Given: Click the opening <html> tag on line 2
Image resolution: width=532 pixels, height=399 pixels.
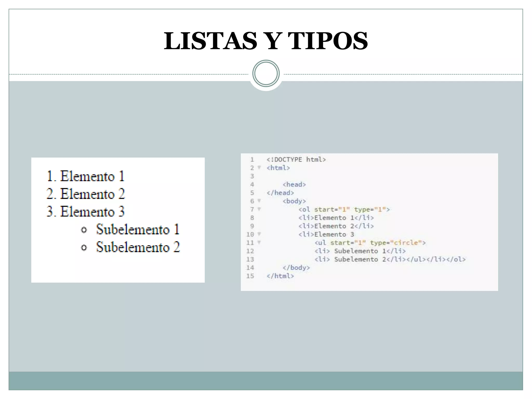Looking at the screenshot, I should (278, 168).
